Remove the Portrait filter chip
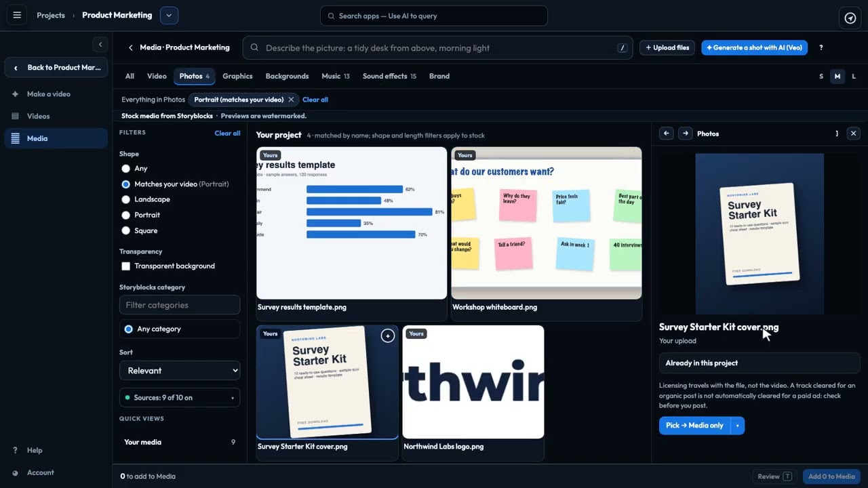This screenshot has width=868, height=488. [x=291, y=100]
